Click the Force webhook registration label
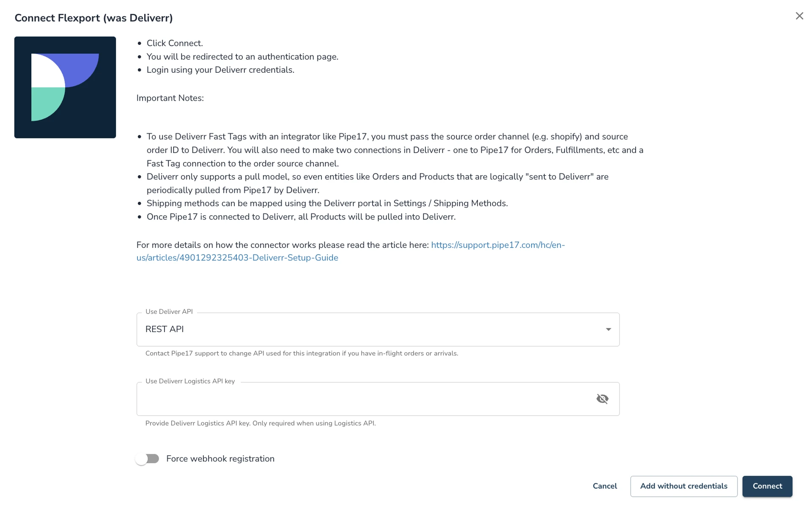 click(x=220, y=459)
